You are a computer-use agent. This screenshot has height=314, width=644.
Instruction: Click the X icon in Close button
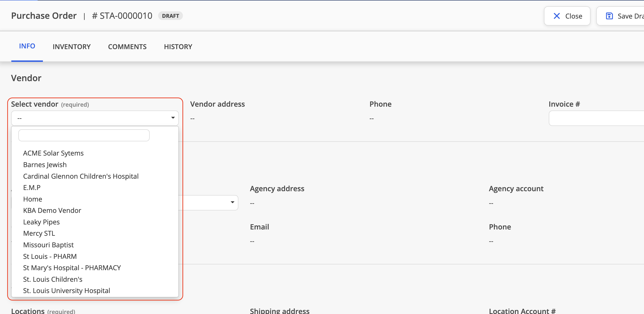pyautogui.click(x=557, y=16)
